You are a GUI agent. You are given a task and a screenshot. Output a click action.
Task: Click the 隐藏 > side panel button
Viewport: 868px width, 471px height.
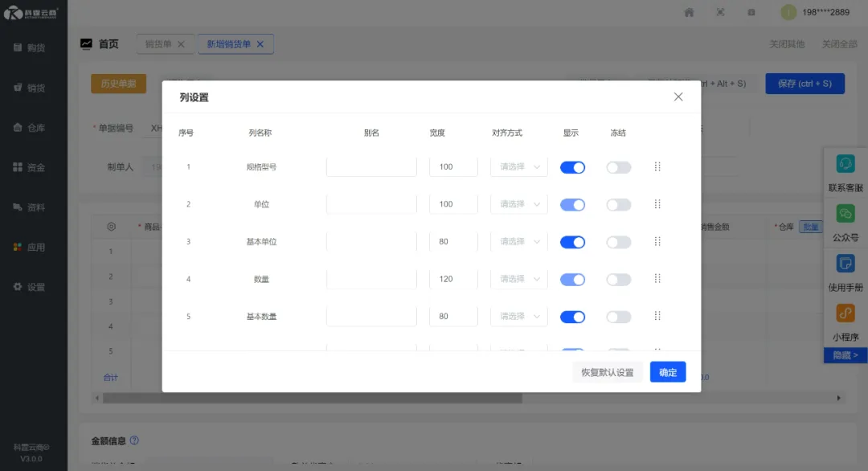[x=845, y=355]
